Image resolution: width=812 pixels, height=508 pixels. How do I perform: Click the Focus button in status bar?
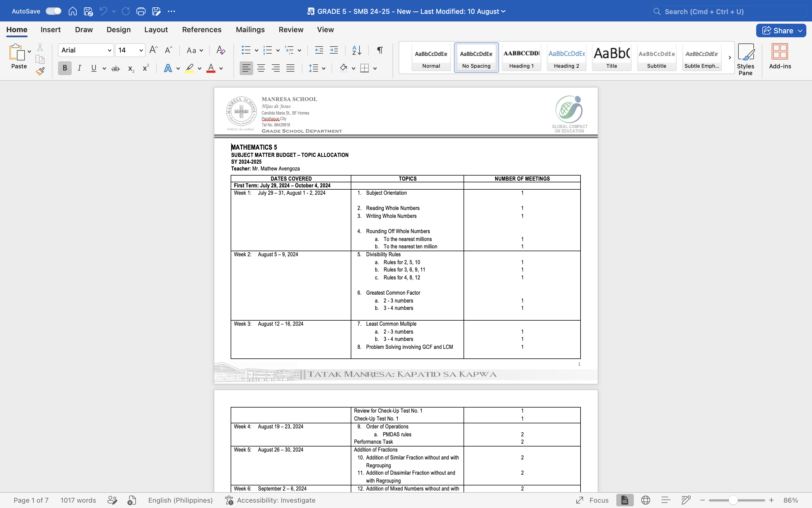[x=592, y=500]
